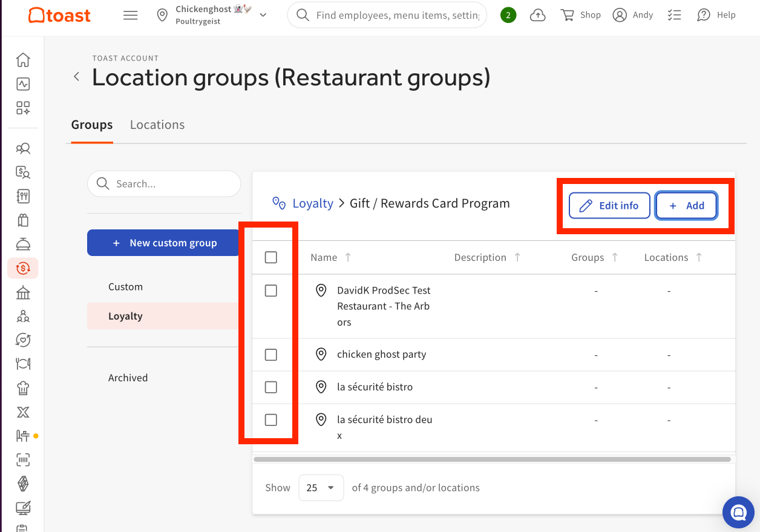Open the chat support bubble
Viewport: 760px width, 532px height.
pyautogui.click(x=738, y=513)
